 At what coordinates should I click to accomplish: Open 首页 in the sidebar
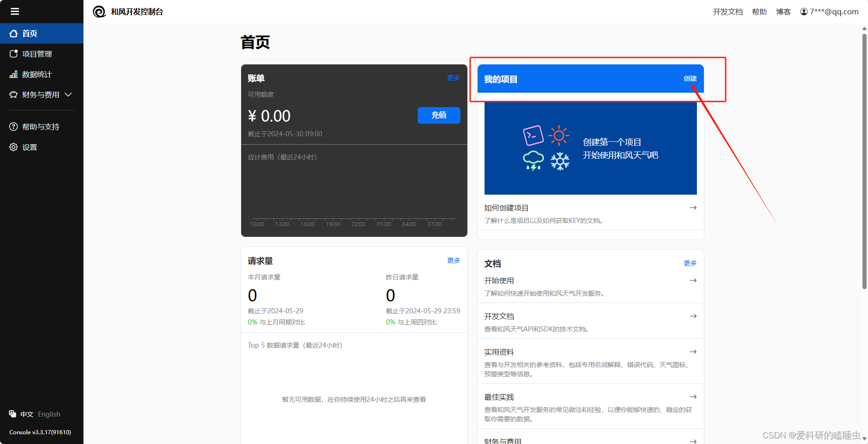point(42,33)
